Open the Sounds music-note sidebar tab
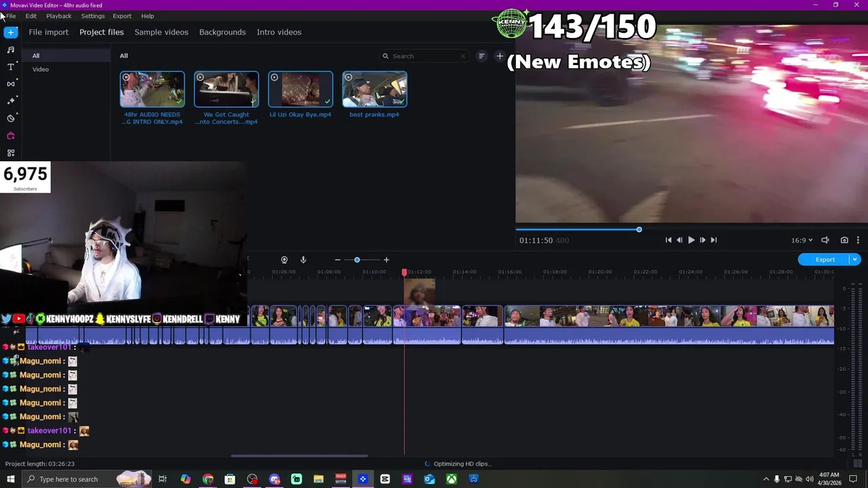Image resolution: width=868 pixels, height=488 pixels. point(11,50)
